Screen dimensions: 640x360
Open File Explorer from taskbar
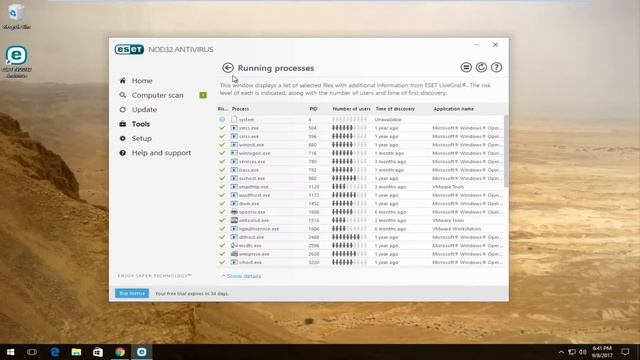(76, 352)
